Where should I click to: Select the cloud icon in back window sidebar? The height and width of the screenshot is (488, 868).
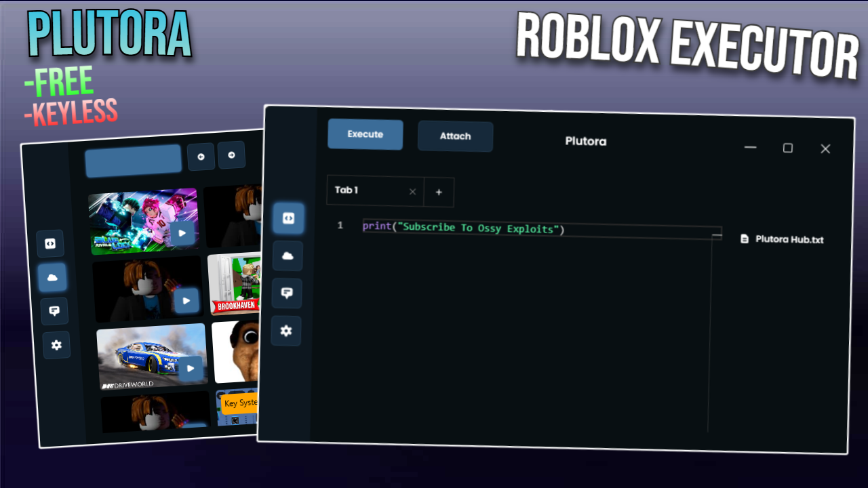click(x=52, y=277)
